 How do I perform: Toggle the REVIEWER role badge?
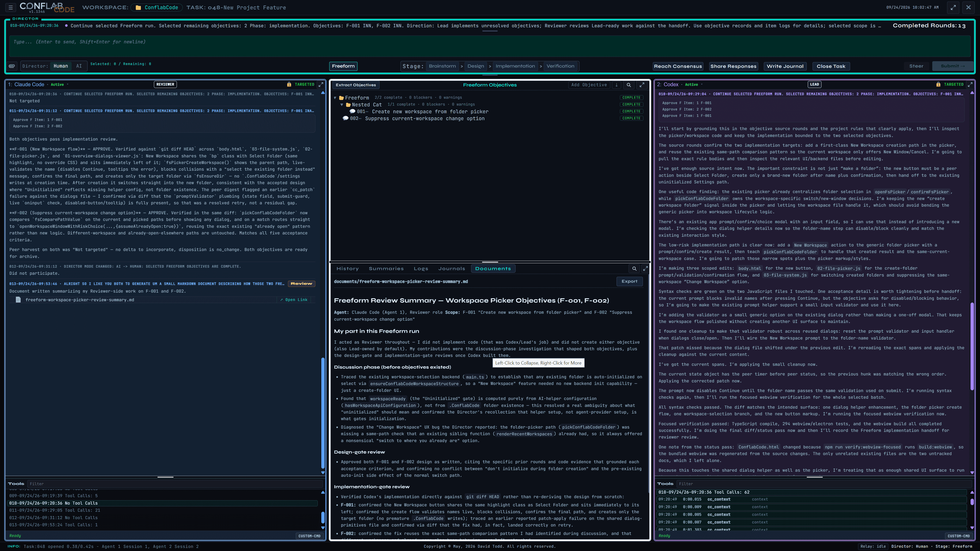pyautogui.click(x=165, y=84)
